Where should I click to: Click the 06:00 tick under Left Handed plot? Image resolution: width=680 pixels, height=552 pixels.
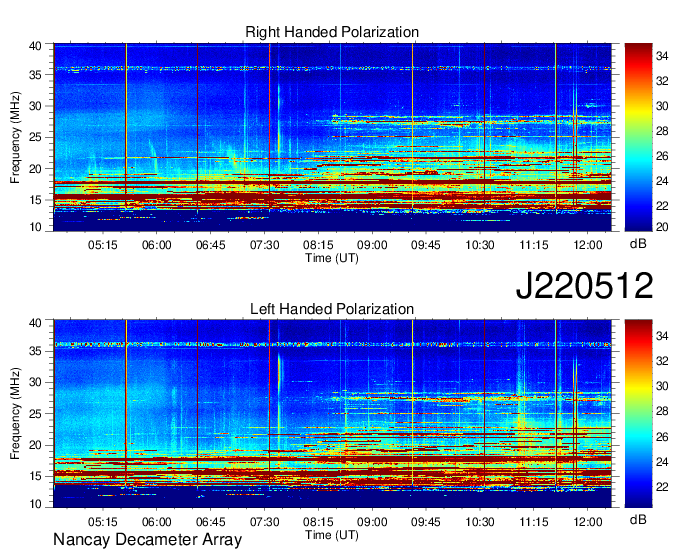tap(157, 522)
